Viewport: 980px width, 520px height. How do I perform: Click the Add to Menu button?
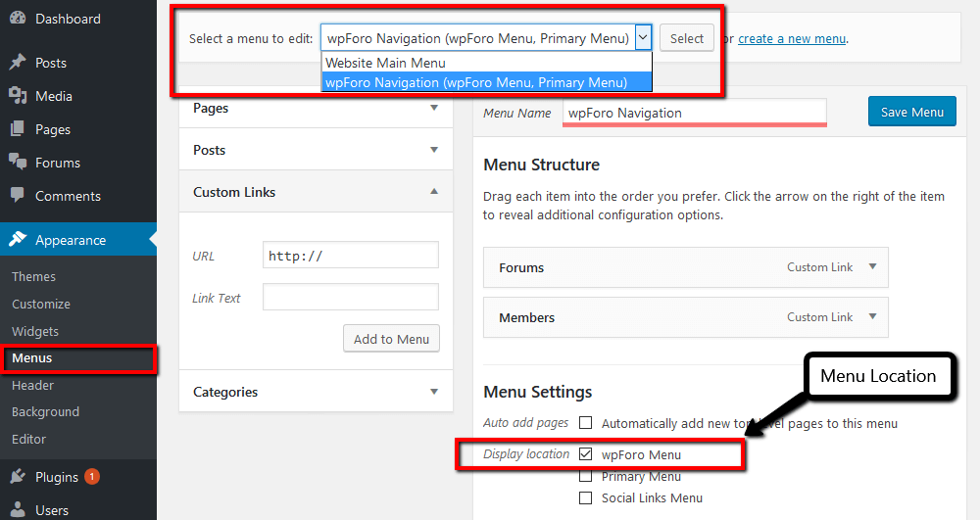tap(391, 339)
